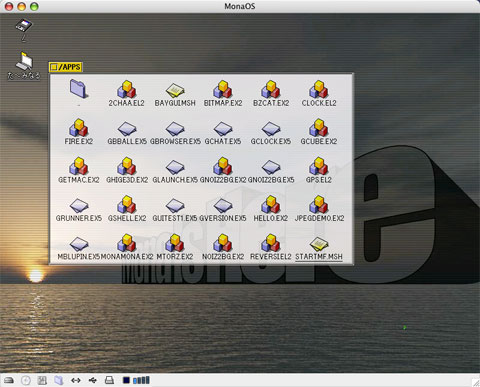This screenshot has width=480, height=387.
Task: Launch the GSHELL.EX2 shell app
Action: click(x=127, y=204)
